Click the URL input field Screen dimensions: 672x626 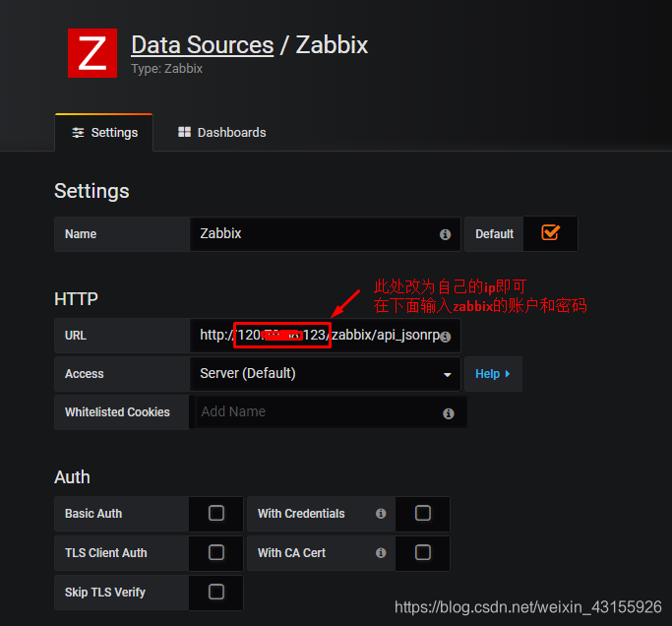point(325,336)
